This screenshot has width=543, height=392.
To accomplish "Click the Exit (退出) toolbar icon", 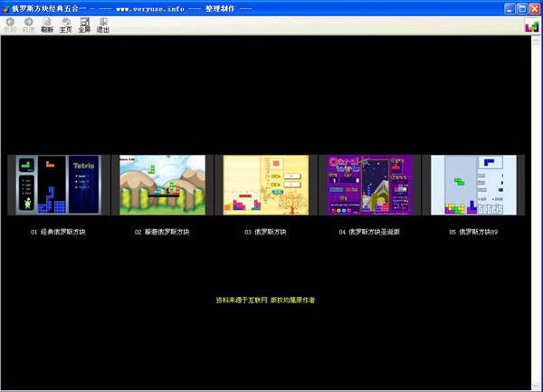I will click(x=103, y=25).
